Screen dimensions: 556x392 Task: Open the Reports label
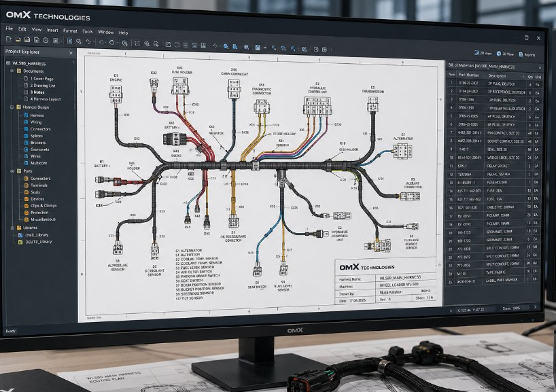click(529, 54)
